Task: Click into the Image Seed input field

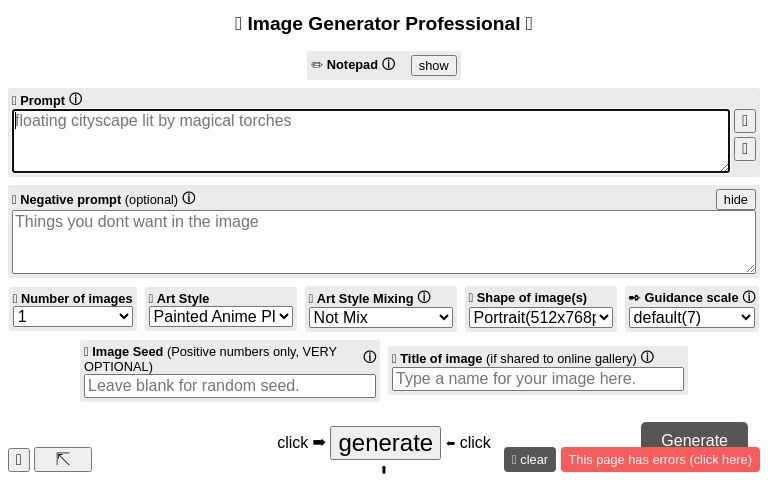Action: (229, 386)
